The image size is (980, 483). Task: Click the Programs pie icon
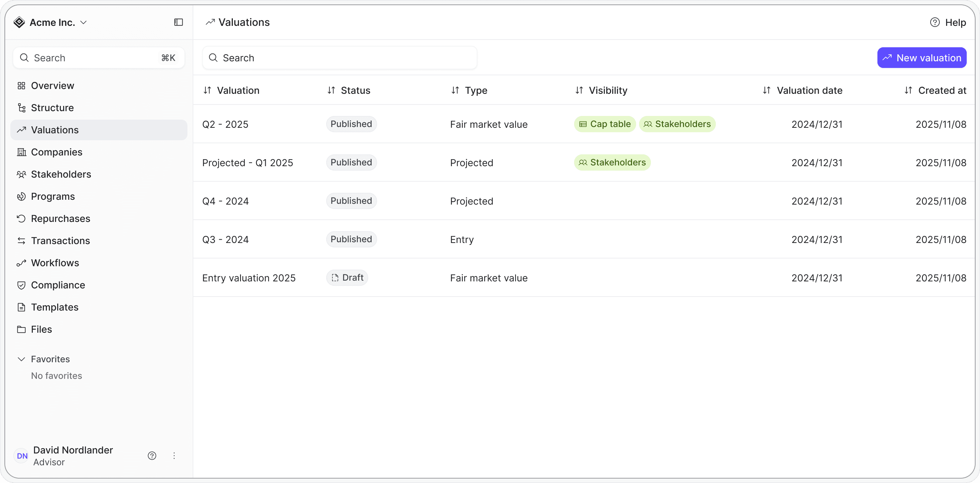point(21,196)
